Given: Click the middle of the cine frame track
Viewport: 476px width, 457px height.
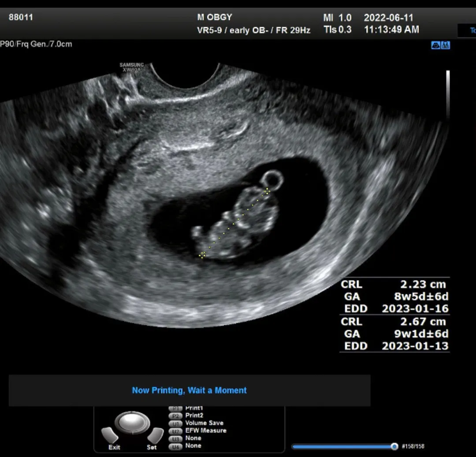Looking at the screenshot, I should point(343,446).
